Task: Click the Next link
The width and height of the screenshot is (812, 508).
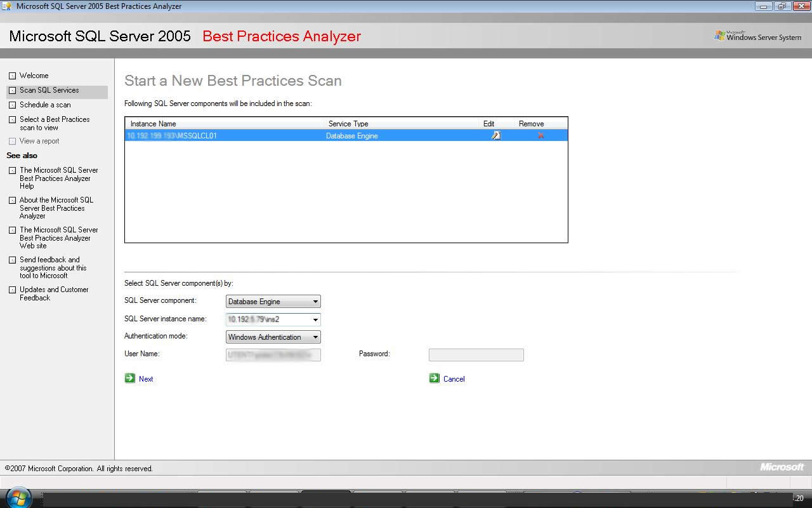Action: [146, 379]
